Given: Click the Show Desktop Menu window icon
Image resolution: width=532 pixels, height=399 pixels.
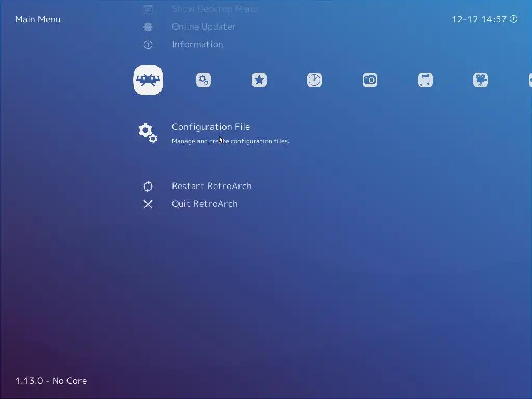Looking at the screenshot, I should 148,9.
